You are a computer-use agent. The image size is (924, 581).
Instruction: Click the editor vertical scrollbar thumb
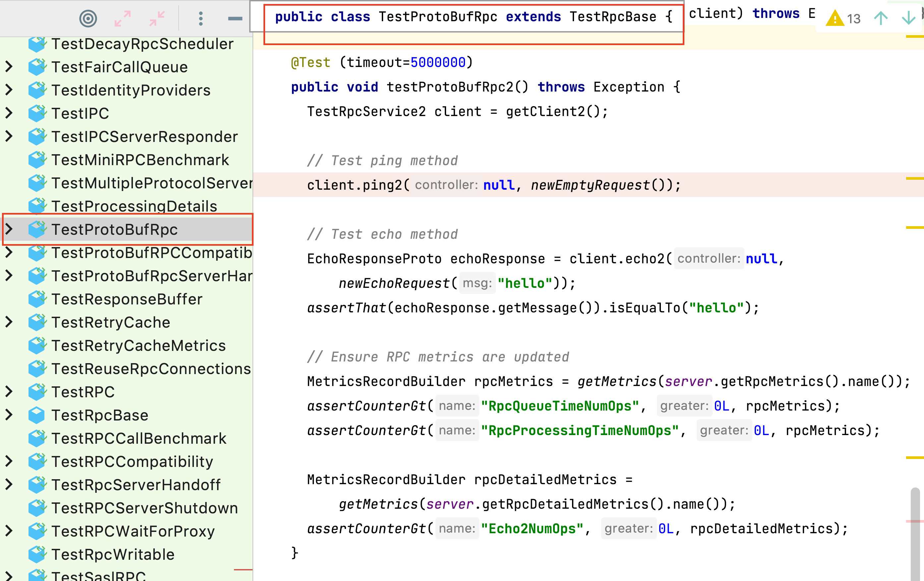click(916, 534)
